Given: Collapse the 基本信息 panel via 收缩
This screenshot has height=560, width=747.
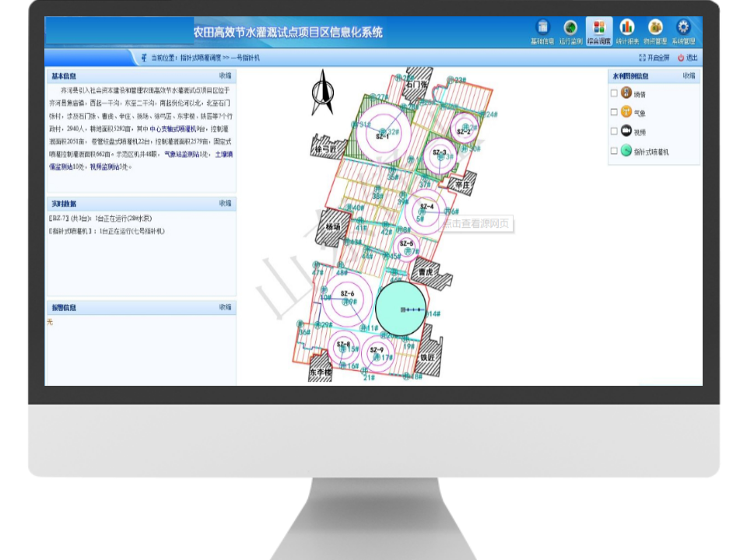Looking at the screenshot, I should (x=225, y=76).
